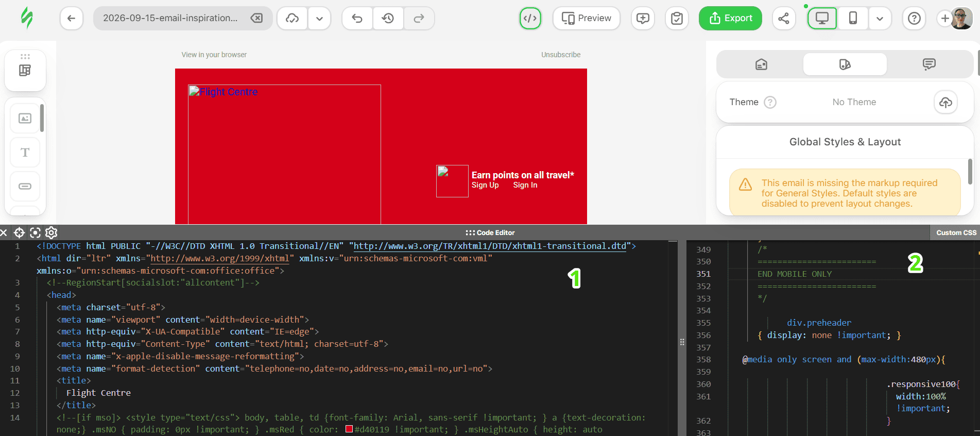Click View in your browser link

(214, 55)
